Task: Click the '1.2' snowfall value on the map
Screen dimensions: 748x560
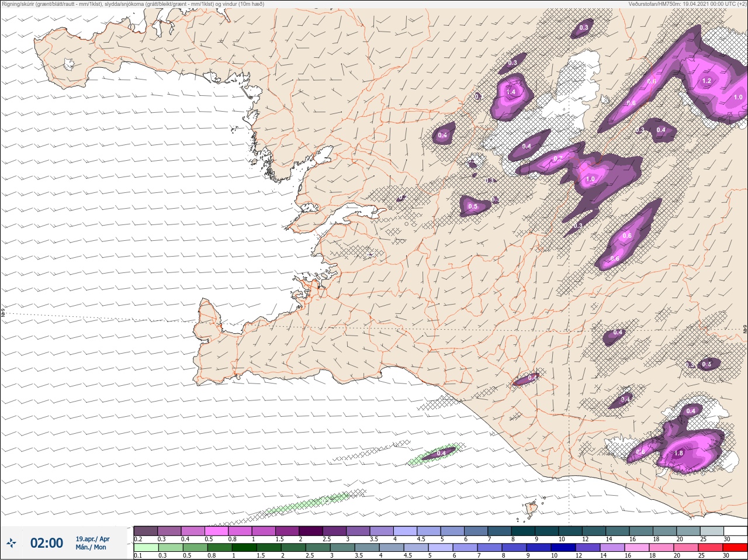Action: pos(707,81)
